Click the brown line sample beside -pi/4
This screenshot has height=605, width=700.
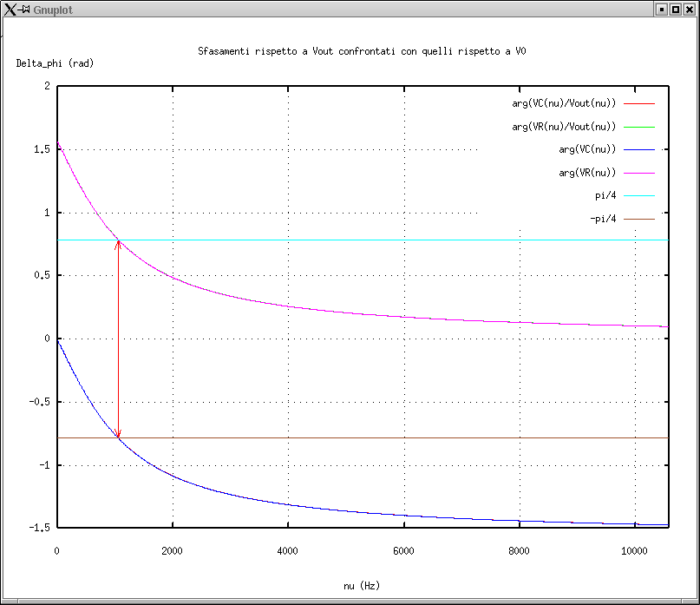[638, 220]
